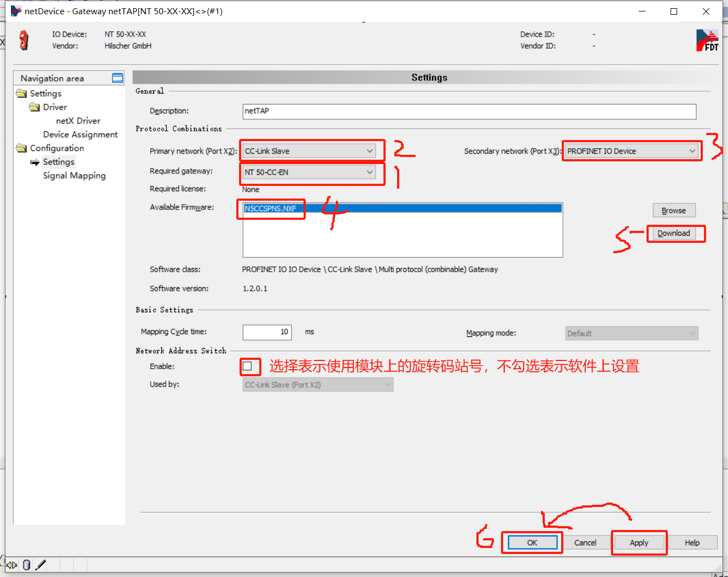The image size is (728, 577).
Task: Open the Secondary network Port X3 dropdown
Action: 632,151
